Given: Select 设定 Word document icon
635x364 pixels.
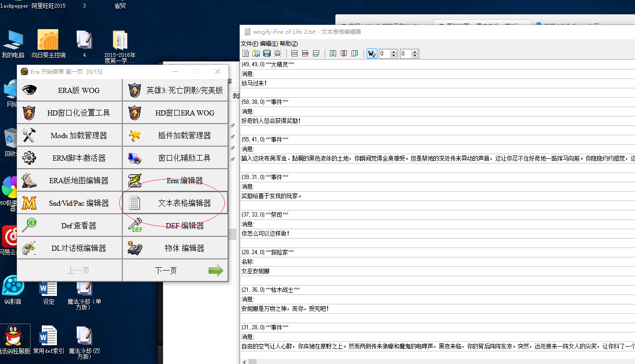Looking at the screenshot, I should (x=48, y=292).
